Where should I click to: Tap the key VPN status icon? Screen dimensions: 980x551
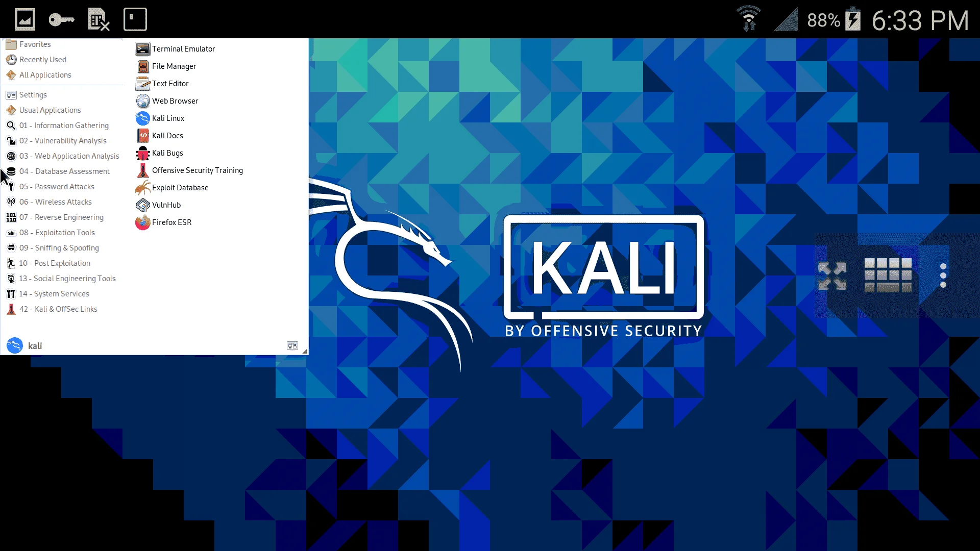pyautogui.click(x=61, y=20)
